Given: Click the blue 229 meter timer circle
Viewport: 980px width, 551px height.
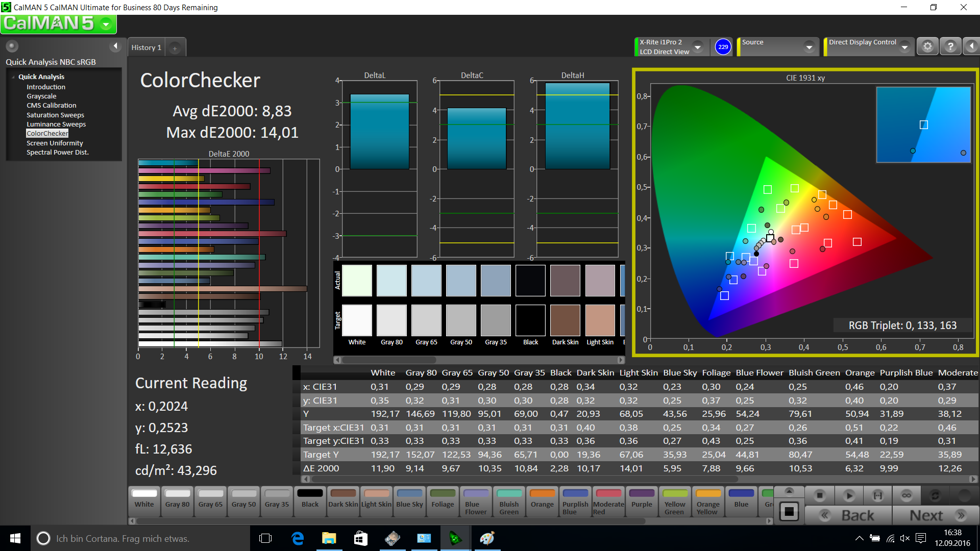Looking at the screenshot, I should click(x=723, y=47).
